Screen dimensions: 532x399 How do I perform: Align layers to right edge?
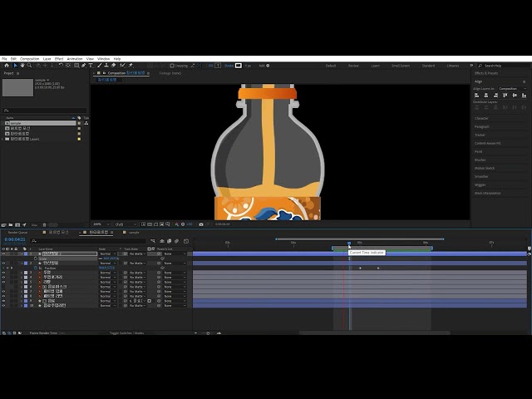495,96
